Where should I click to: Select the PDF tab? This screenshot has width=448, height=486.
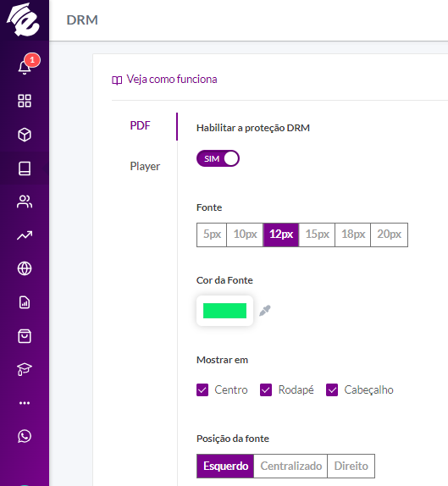[140, 125]
